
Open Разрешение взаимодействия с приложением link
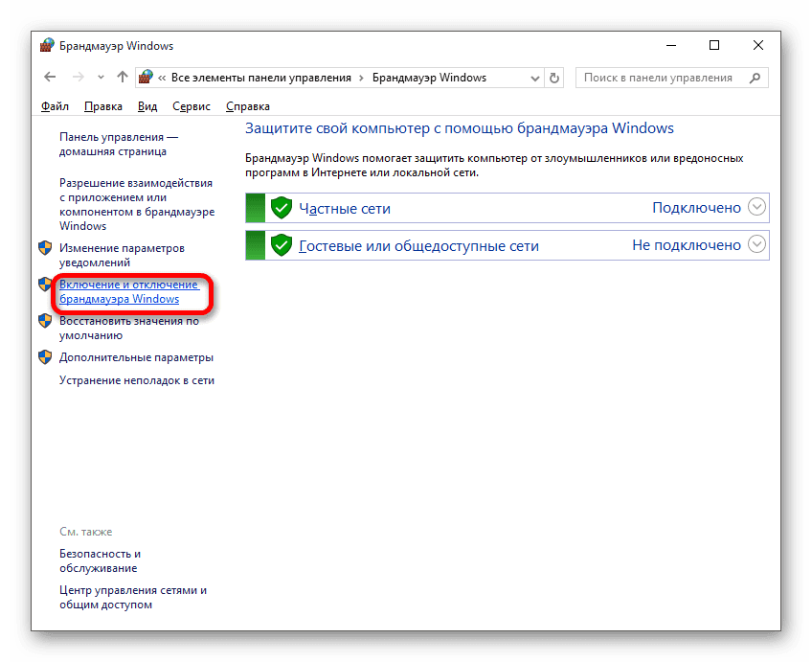click(137, 204)
